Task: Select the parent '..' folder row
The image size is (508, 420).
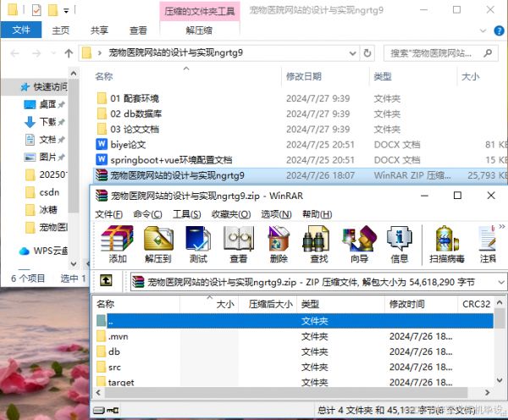Action: point(295,321)
